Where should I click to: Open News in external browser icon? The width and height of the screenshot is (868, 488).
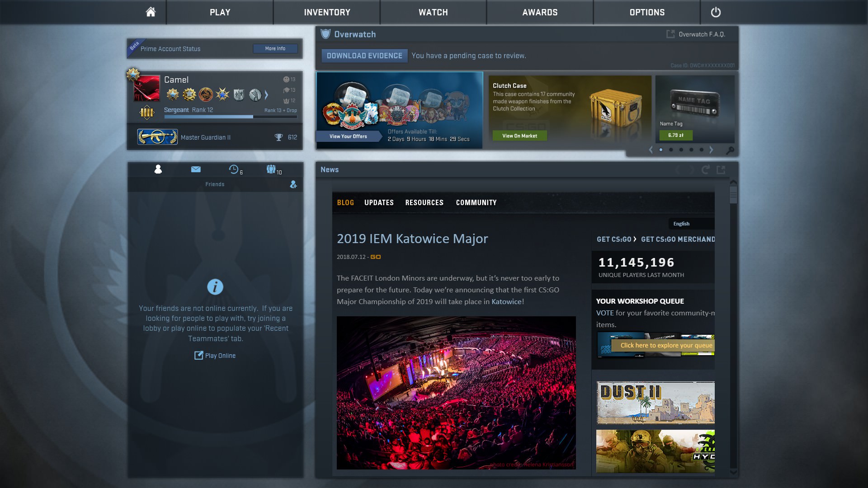click(721, 169)
